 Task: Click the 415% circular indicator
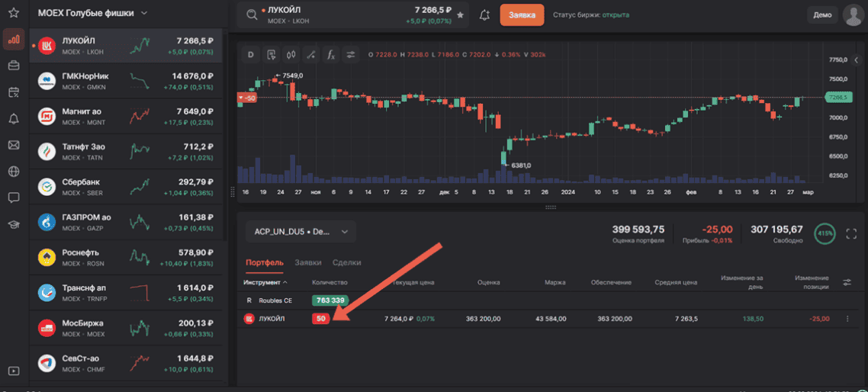pos(825,233)
